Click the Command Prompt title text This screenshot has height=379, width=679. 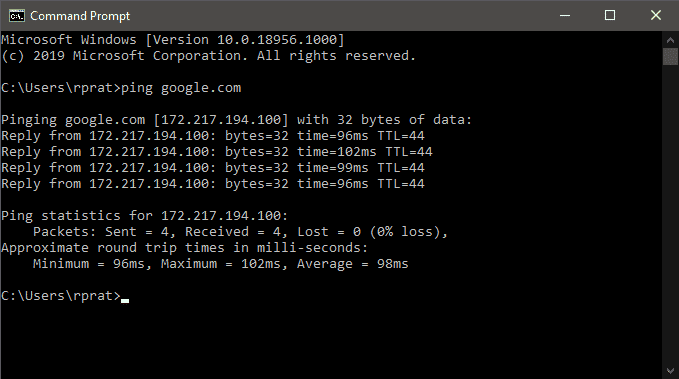pos(80,16)
